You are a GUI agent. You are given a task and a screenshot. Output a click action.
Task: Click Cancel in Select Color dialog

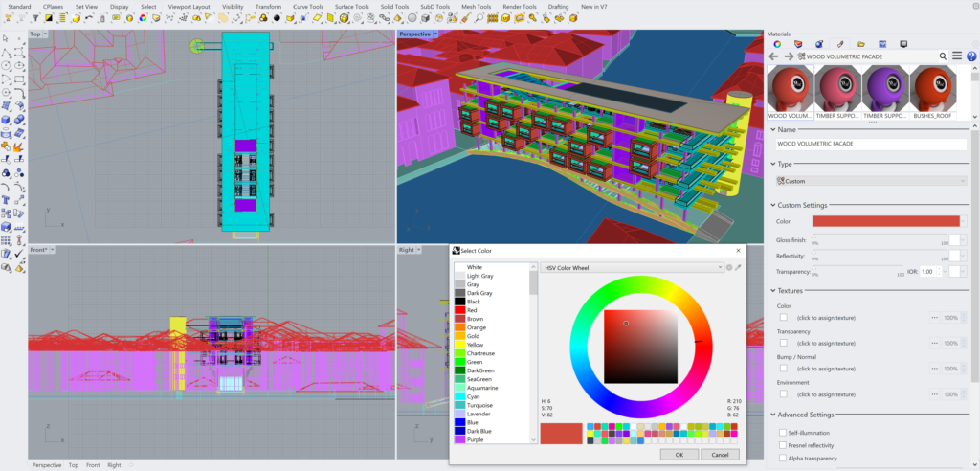[x=720, y=455]
